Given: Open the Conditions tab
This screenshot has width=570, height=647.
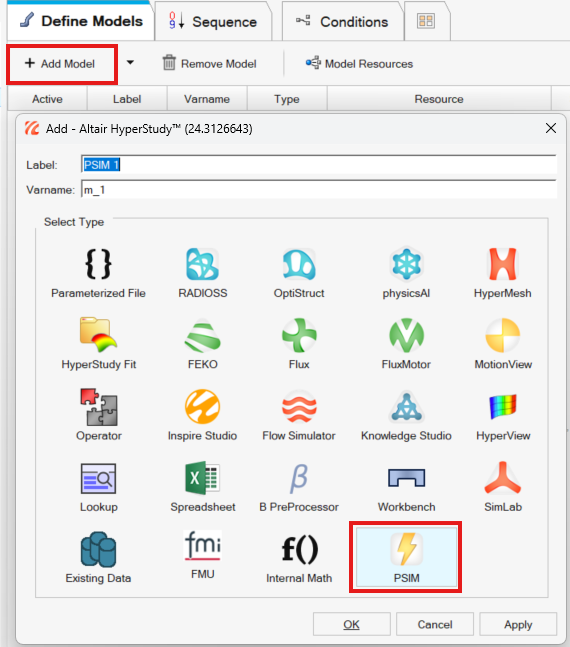Looking at the screenshot, I should tap(342, 21).
